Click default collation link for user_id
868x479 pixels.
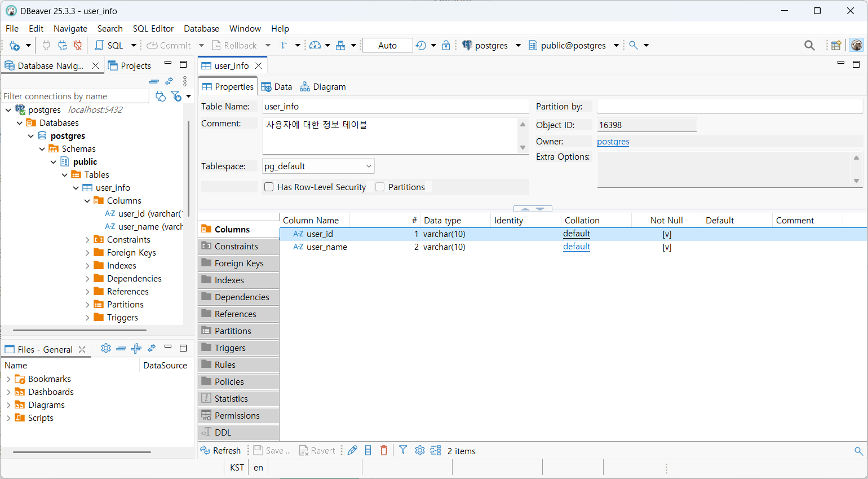[577, 234]
